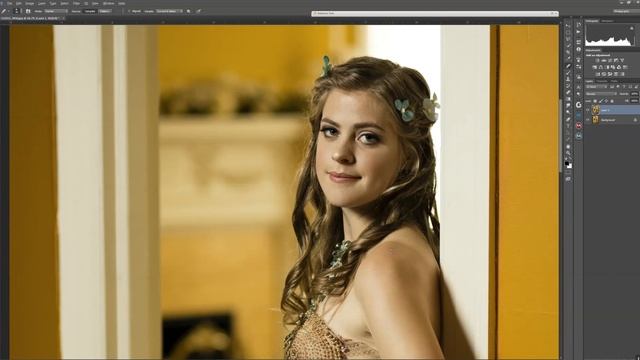Add a Brightness/Contrast adjustment layer

pos(598,60)
